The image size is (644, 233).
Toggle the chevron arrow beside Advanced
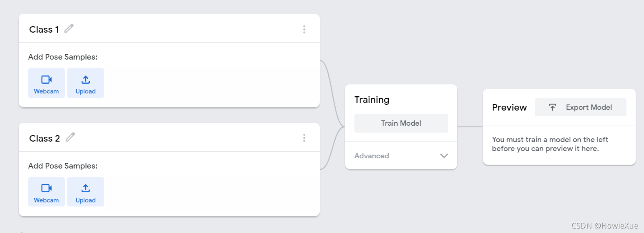[444, 156]
